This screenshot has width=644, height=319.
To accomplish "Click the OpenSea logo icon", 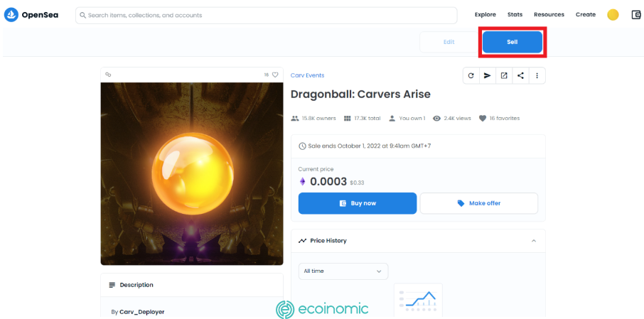I will (11, 15).
